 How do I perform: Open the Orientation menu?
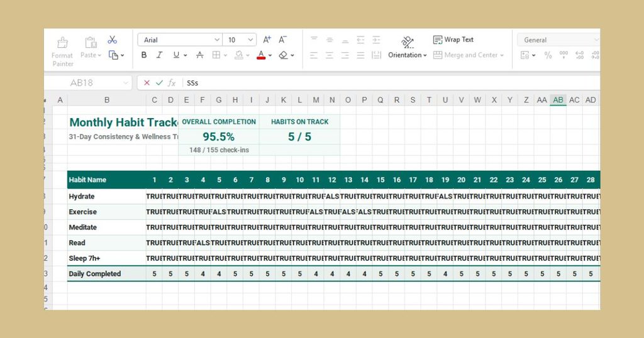coord(408,48)
